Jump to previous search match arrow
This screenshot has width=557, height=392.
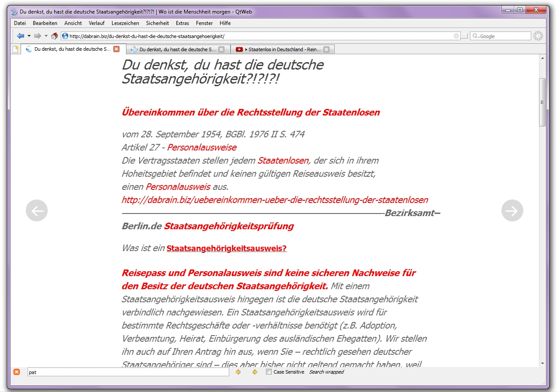pyautogui.click(x=238, y=372)
